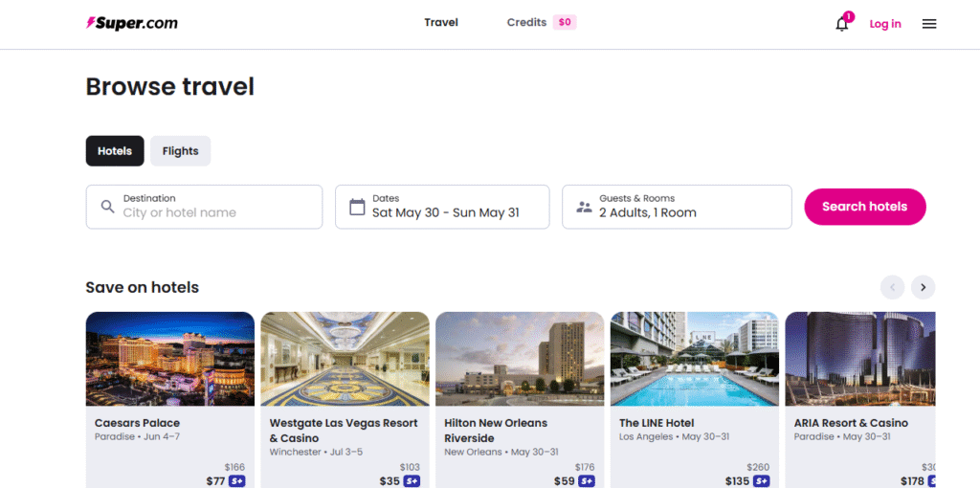980x488 pixels.
Task: Select the Hotels tab
Action: point(115,151)
